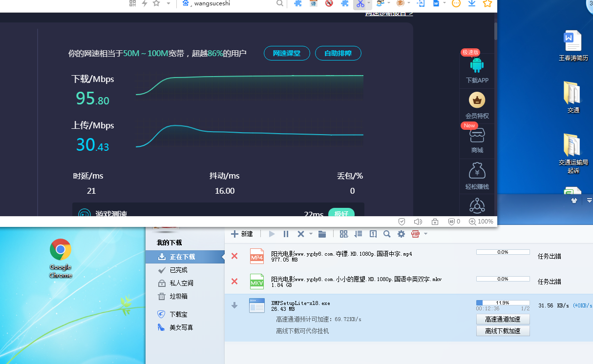Click the open folder icon in downloader toolbar
The height and width of the screenshot is (364, 593).
coord(322,234)
